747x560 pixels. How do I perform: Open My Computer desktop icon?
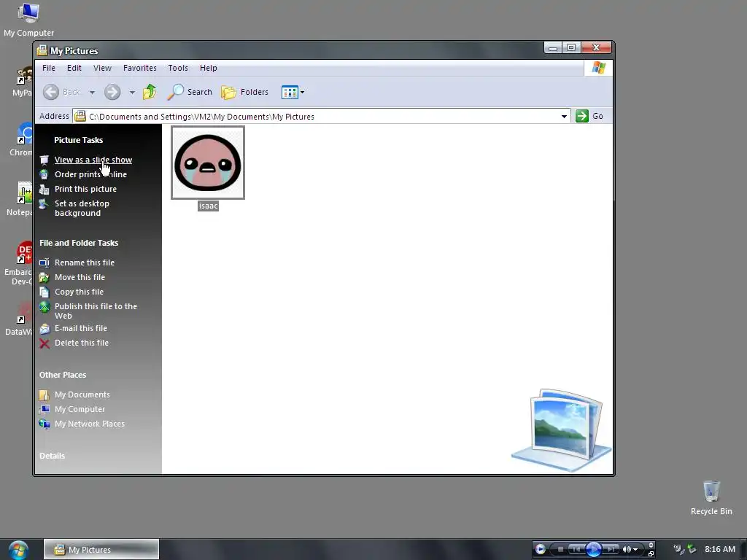tap(28, 20)
